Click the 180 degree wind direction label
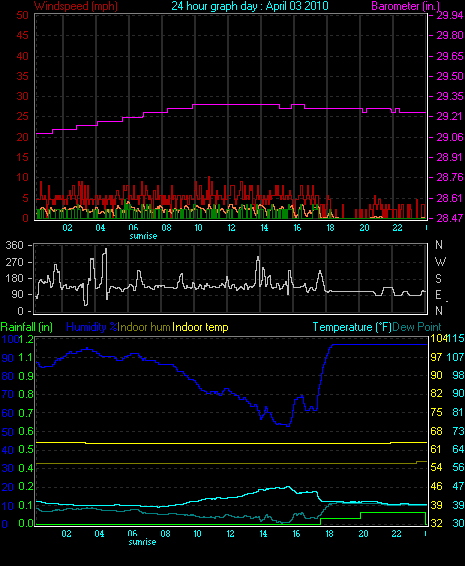This screenshot has height=566, width=465. click(14, 279)
